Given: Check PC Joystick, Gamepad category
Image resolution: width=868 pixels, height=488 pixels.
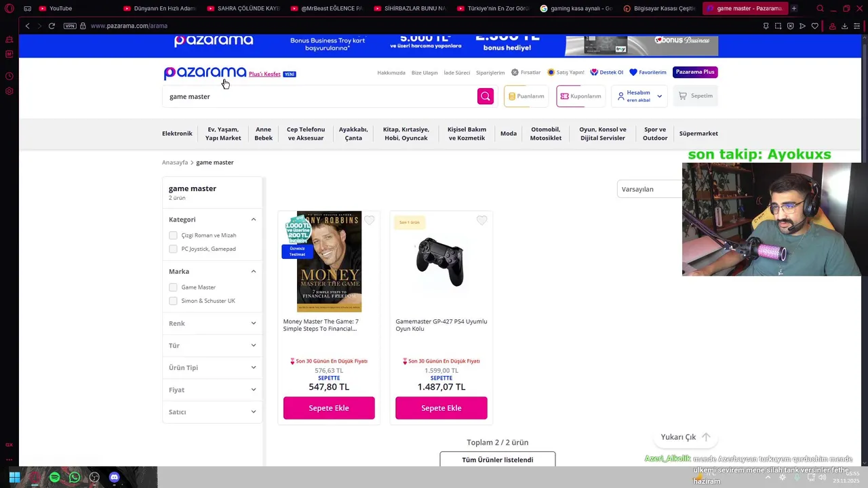Looking at the screenshot, I should (x=173, y=249).
